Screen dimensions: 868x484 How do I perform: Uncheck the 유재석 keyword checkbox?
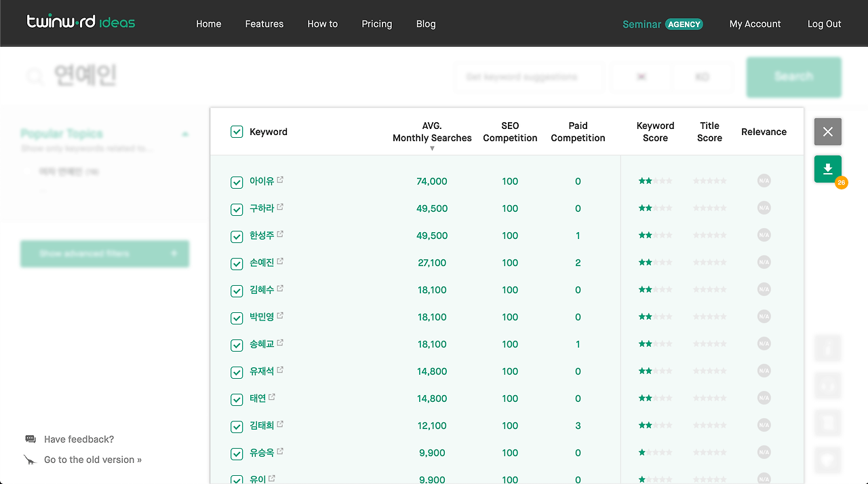point(237,372)
